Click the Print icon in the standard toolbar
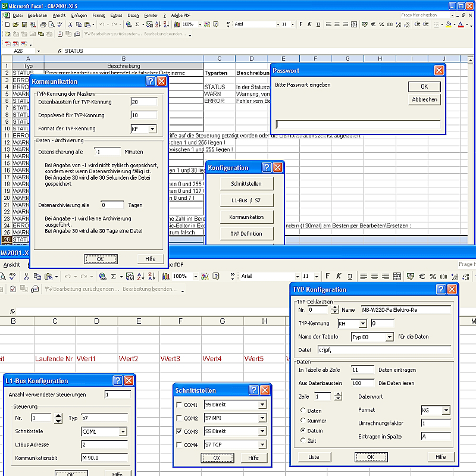476x476 pixels. click(44, 24)
